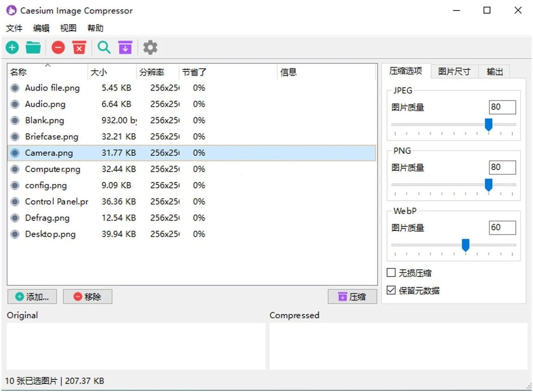Viewport: 533px width, 392px height.
Task: Open folder using the teal folder icon
Action: tap(33, 47)
